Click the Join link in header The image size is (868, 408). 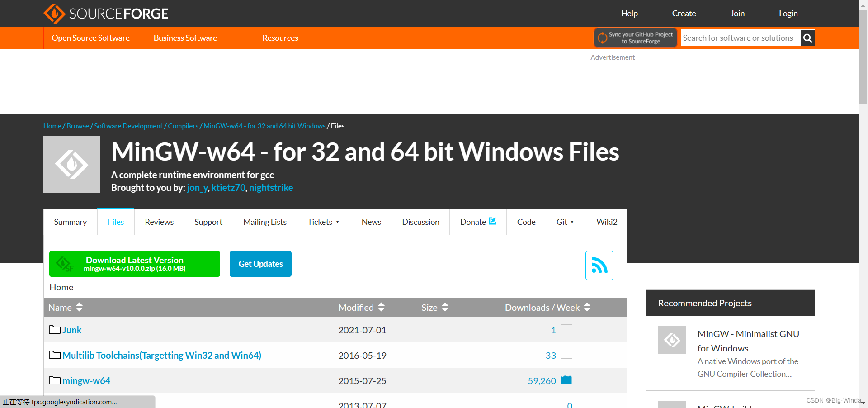737,14
